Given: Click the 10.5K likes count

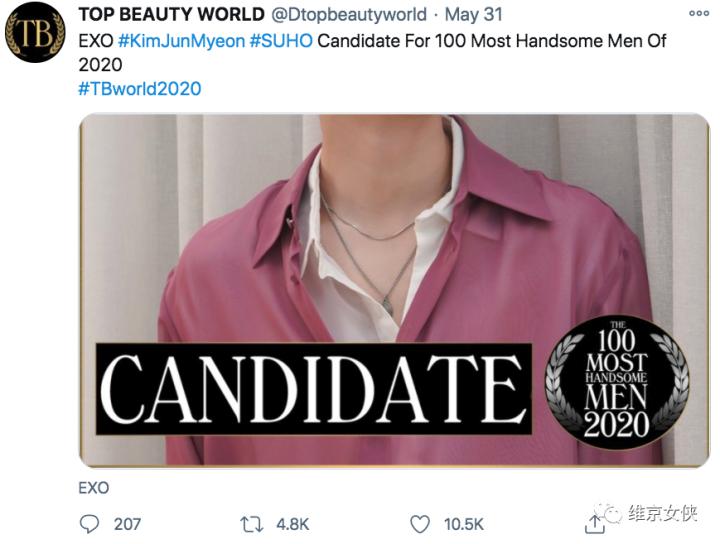Looking at the screenshot, I should 463,523.
